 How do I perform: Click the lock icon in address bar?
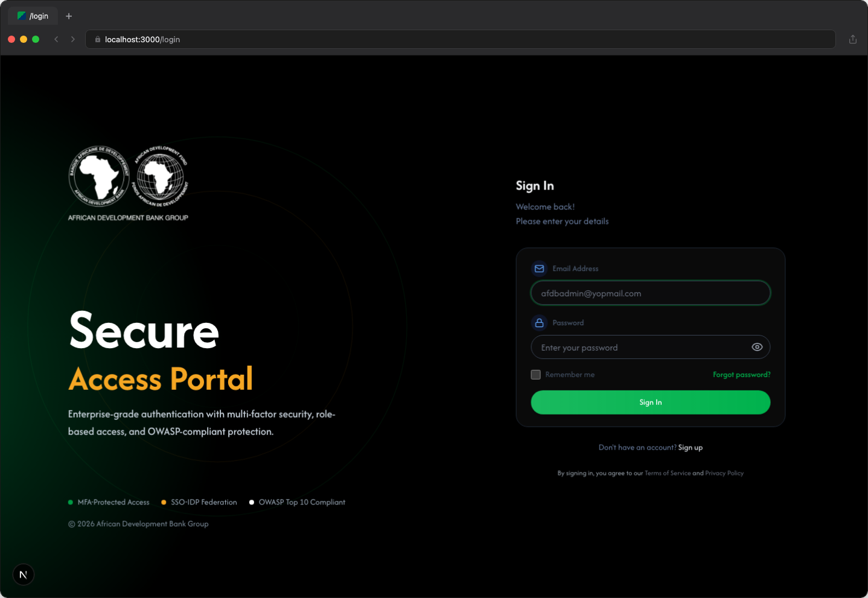tap(97, 39)
